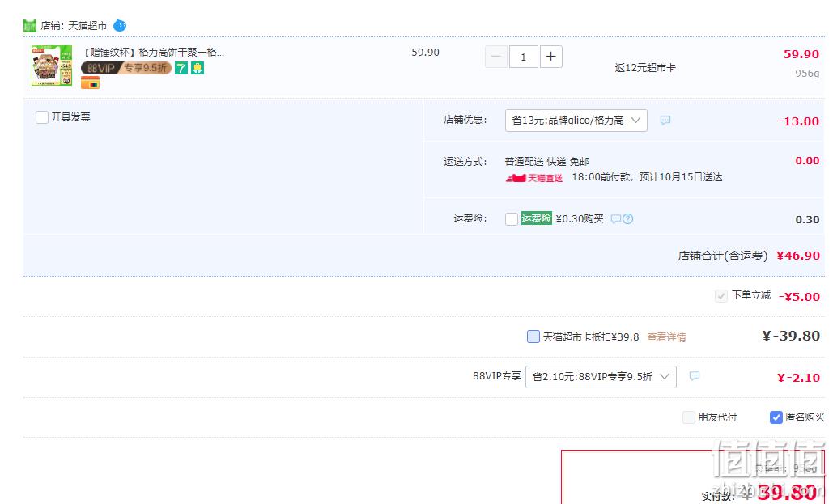Tick the 开具发票 checkbox

tap(42, 116)
